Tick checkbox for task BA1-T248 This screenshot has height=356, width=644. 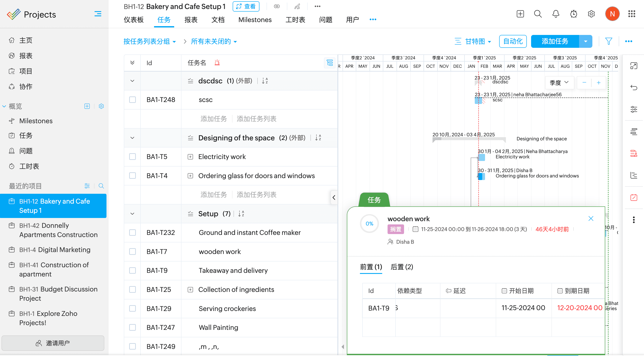[132, 100]
